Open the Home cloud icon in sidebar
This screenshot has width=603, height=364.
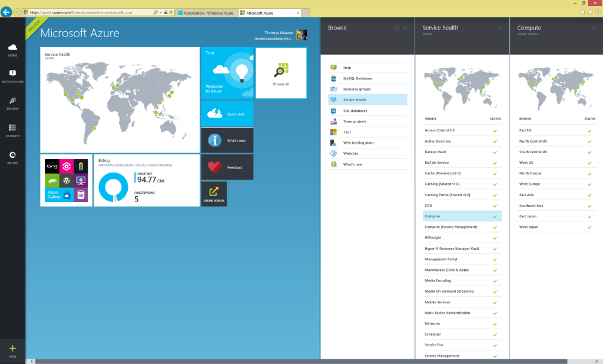tap(13, 48)
